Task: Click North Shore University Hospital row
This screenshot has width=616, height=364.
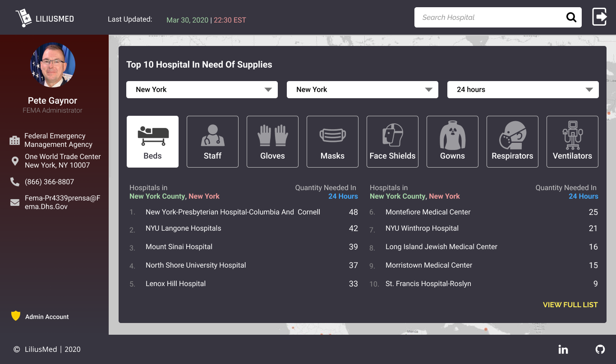Action: click(244, 265)
